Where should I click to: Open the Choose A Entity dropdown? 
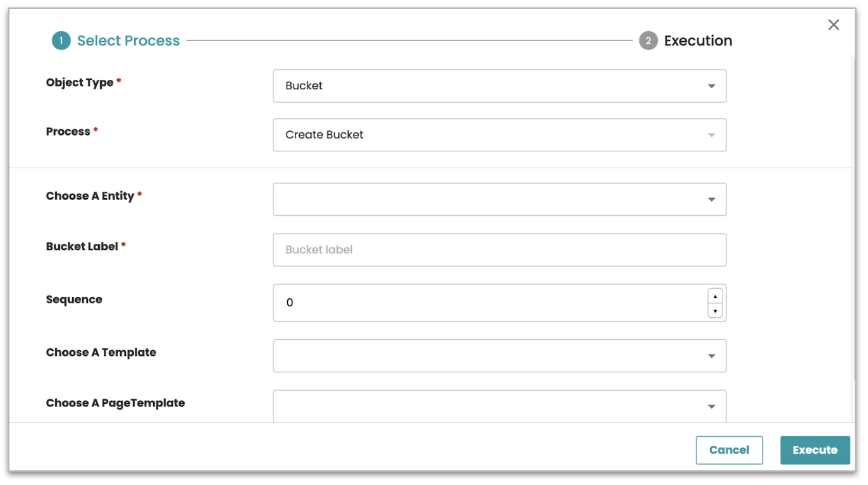tap(499, 199)
